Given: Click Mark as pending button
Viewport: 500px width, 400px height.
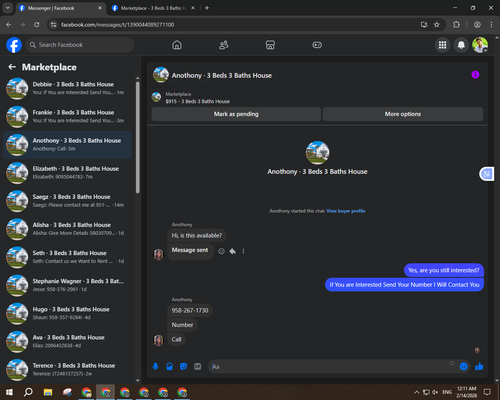Looking at the screenshot, I should [236, 114].
